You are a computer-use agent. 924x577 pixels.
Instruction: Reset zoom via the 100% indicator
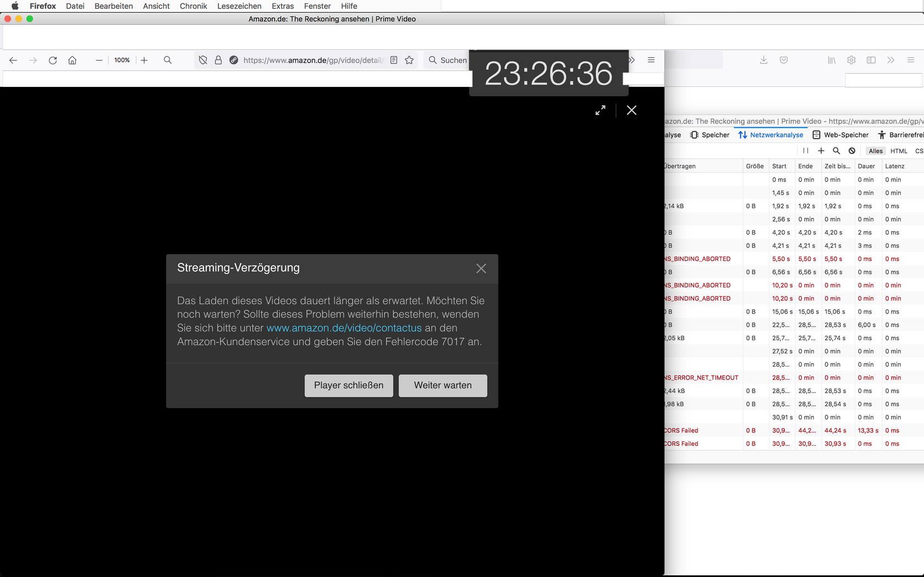click(122, 61)
